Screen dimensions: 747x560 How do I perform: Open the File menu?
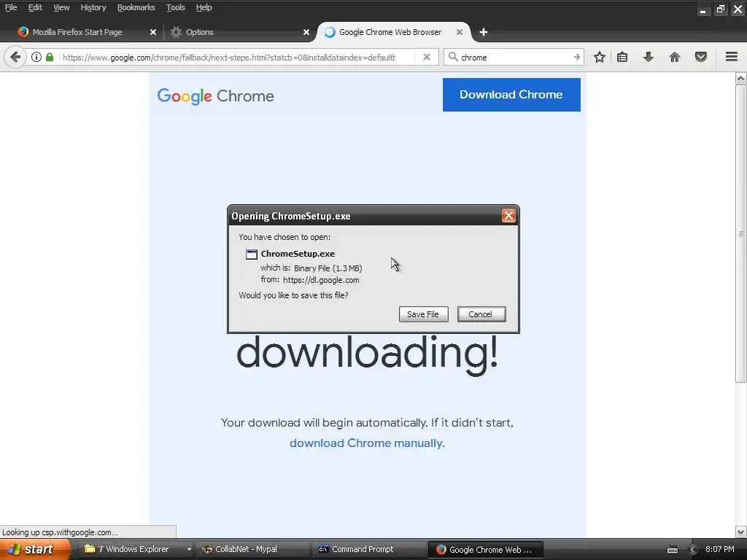[x=11, y=7]
